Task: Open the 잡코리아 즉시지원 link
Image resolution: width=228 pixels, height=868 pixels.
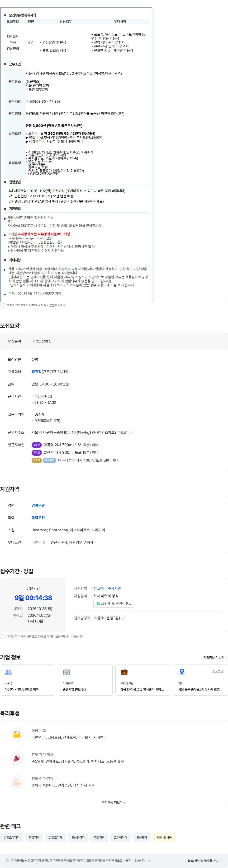Action: (107, 588)
